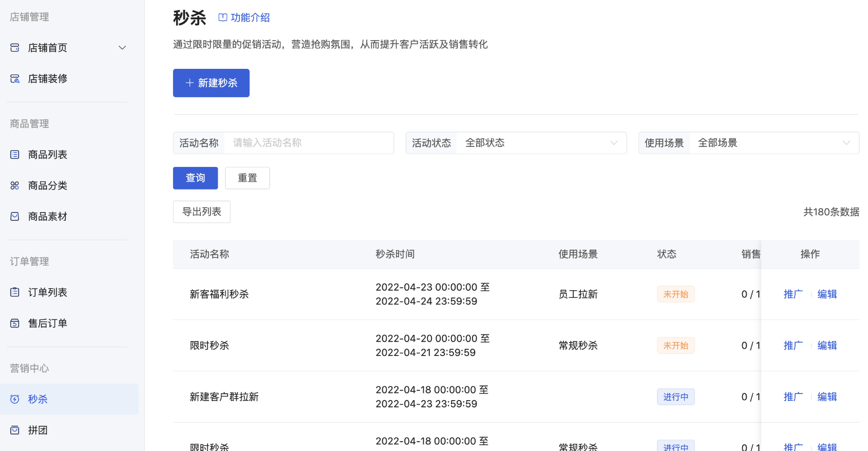Open the 活动状态 dropdown
The width and height of the screenshot is (868, 451).
point(516,143)
